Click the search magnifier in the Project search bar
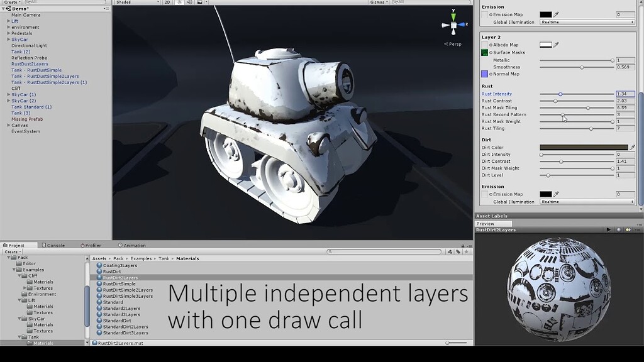The width and height of the screenshot is (644, 362). tap(330, 251)
